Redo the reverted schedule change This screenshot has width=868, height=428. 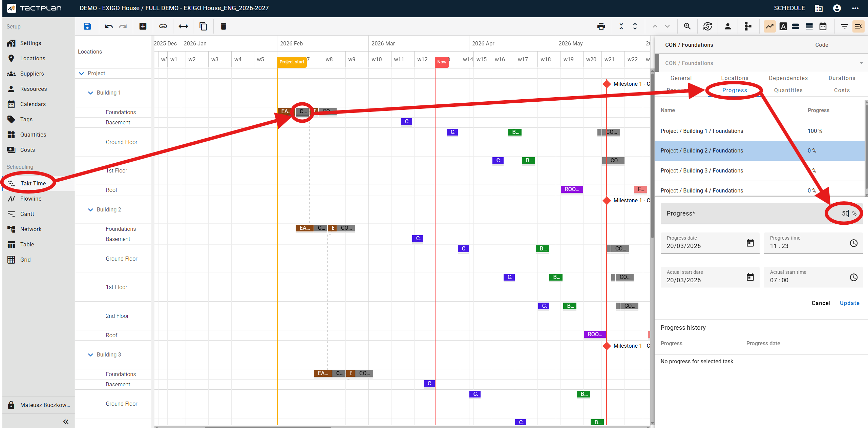pyautogui.click(x=123, y=26)
